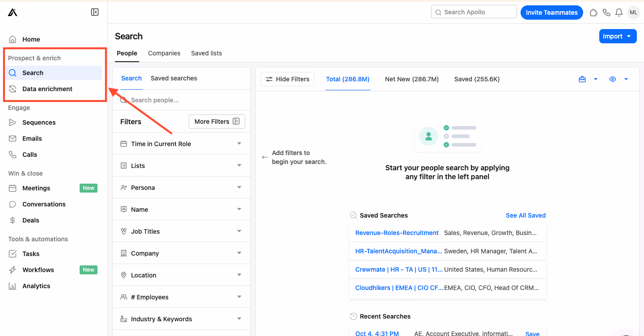The width and height of the screenshot is (644, 336).
Task: Click the Saved Searches check icon
Action: click(x=353, y=215)
